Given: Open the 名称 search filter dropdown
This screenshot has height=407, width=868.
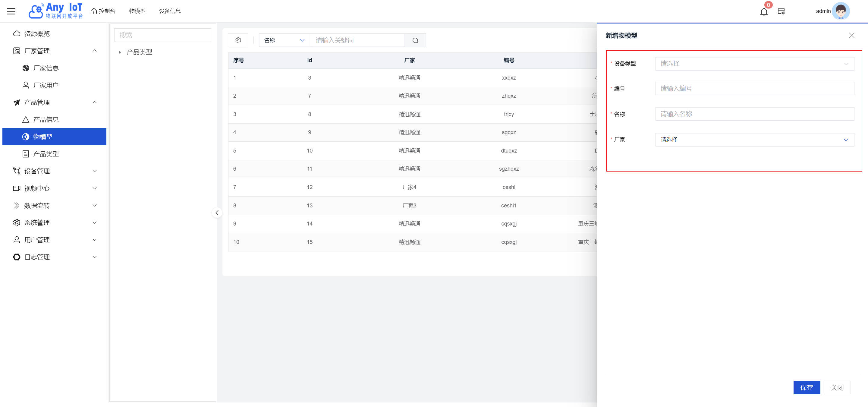Looking at the screenshot, I should point(284,40).
